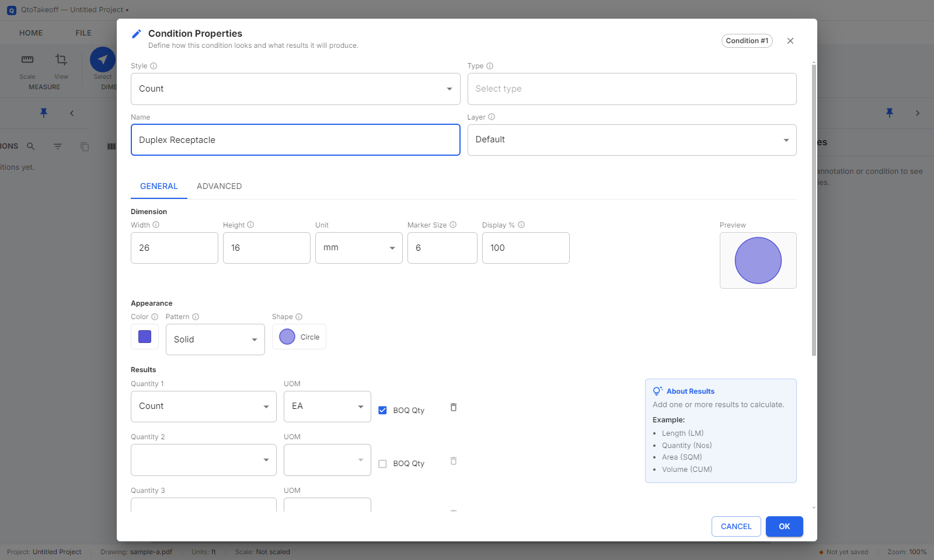Check BOQ Qty for Quantity 2

(383, 464)
